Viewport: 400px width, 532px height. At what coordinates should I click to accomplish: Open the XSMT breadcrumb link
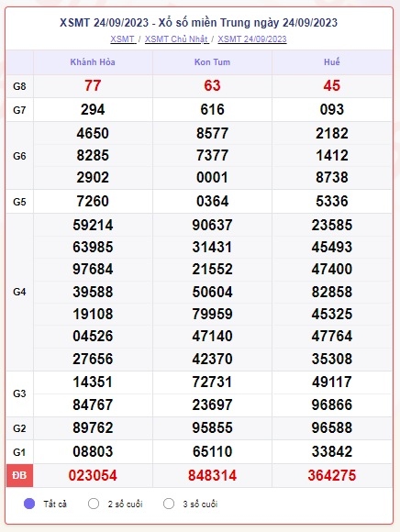click(x=123, y=39)
